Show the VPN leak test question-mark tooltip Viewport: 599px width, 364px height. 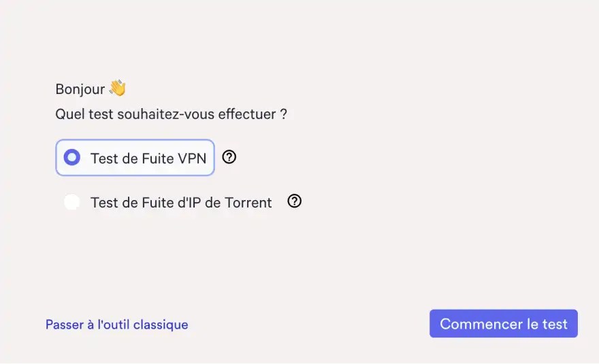(x=229, y=157)
